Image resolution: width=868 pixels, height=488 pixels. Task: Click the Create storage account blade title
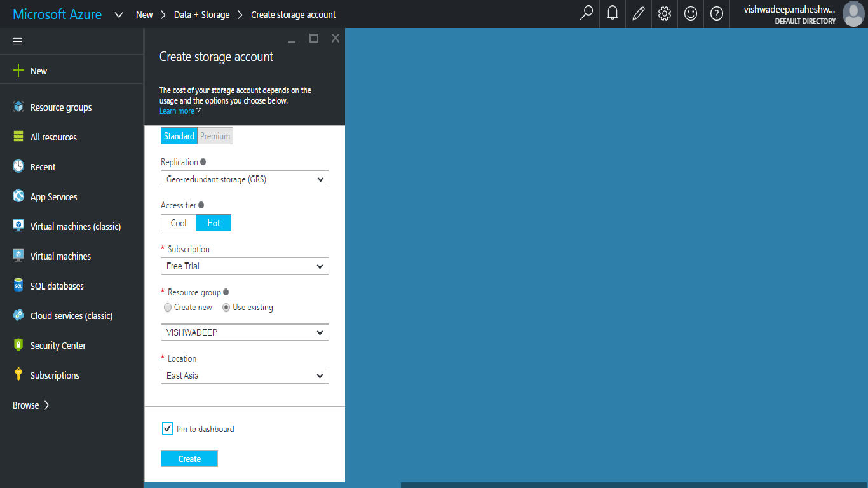point(216,57)
